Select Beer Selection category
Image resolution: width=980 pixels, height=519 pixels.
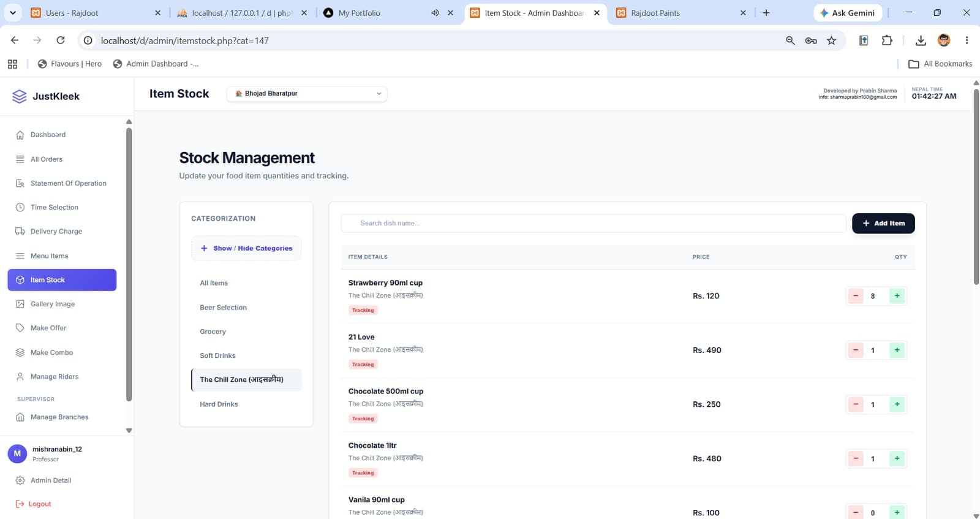point(246,308)
